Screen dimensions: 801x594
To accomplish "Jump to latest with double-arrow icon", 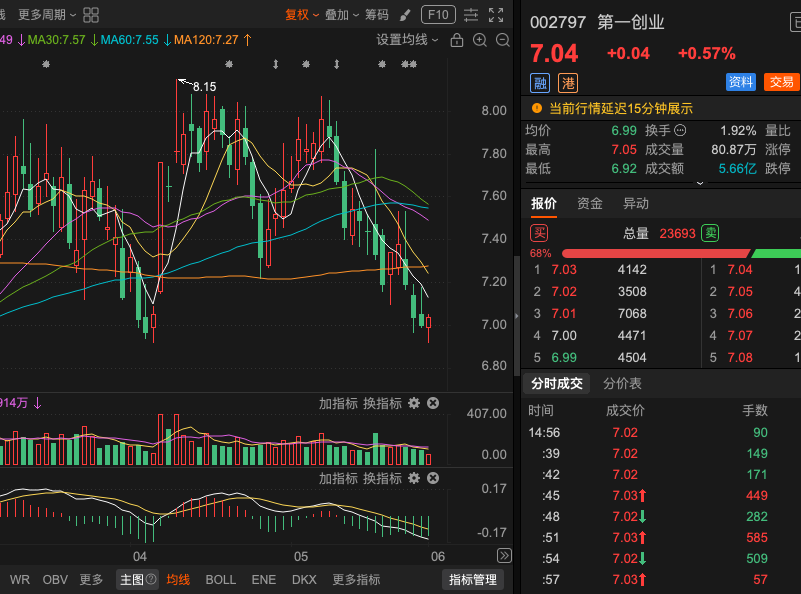I will tap(504, 556).
